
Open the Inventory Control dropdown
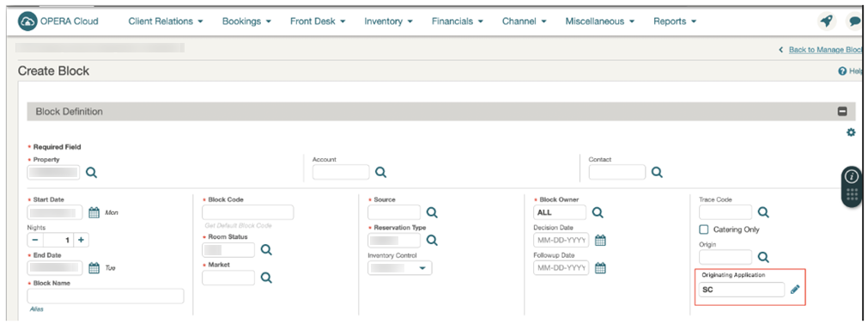400,268
